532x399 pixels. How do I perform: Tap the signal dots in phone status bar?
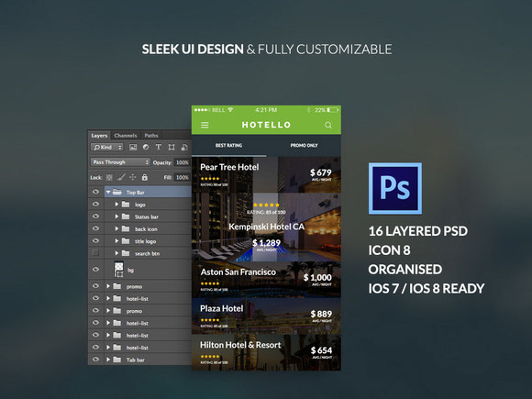pyautogui.click(x=202, y=110)
